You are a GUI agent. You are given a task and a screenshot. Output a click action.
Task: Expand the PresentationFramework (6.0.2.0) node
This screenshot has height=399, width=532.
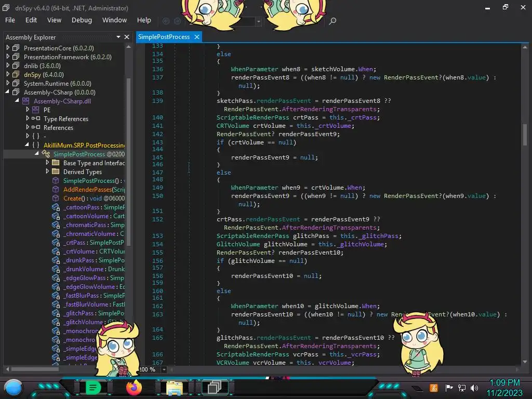[x=7, y=57]
